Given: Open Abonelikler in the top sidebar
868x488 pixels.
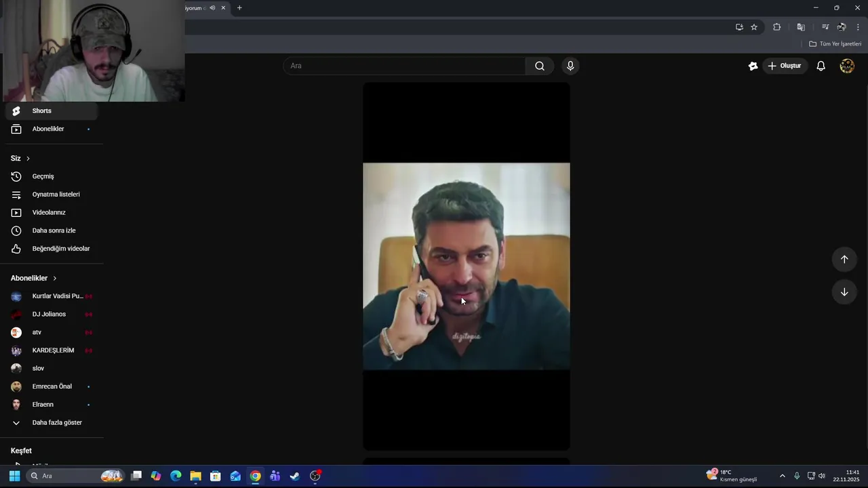Looking at the screenshot, I should click(x=52, y=129).
